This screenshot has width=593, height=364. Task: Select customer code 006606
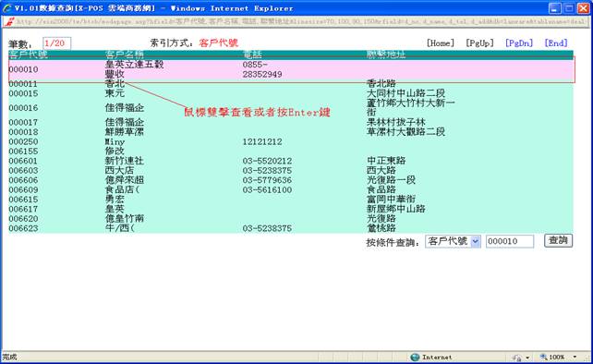tap(23, 180)
